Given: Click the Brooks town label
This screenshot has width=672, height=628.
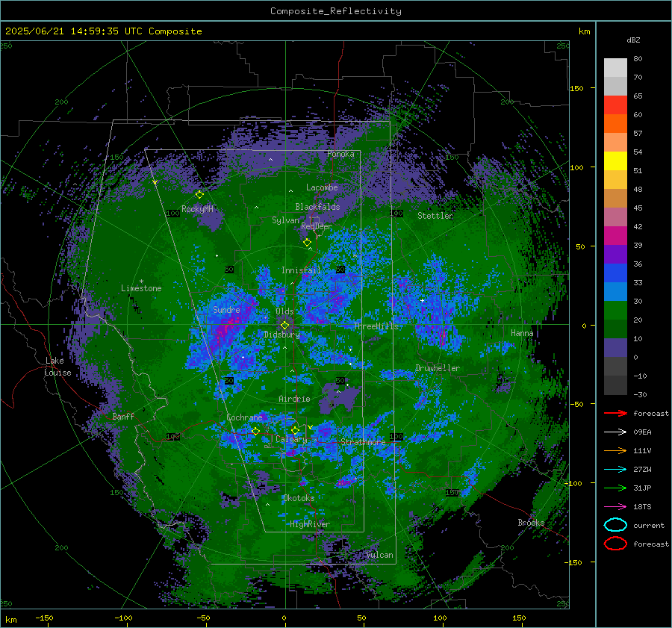Looking at the screenshot, I should pyautogui.click(x=531, y=523).
